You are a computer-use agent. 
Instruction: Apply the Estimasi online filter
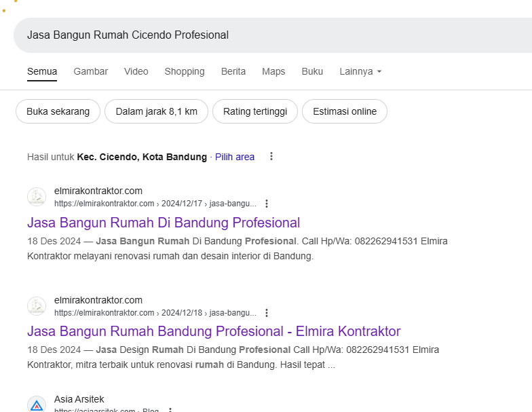[345, 111]
